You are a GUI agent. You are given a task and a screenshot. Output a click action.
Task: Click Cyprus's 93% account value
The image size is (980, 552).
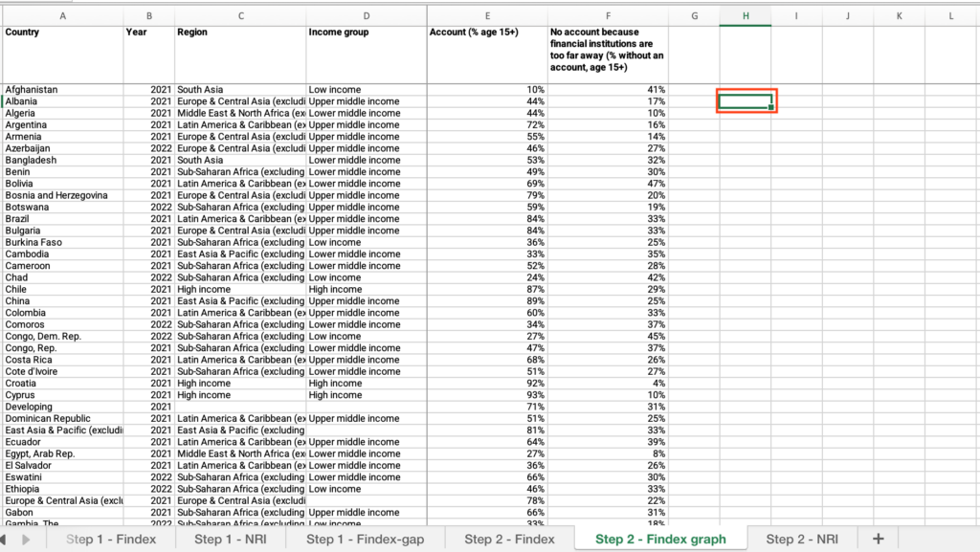pos(487,395)
